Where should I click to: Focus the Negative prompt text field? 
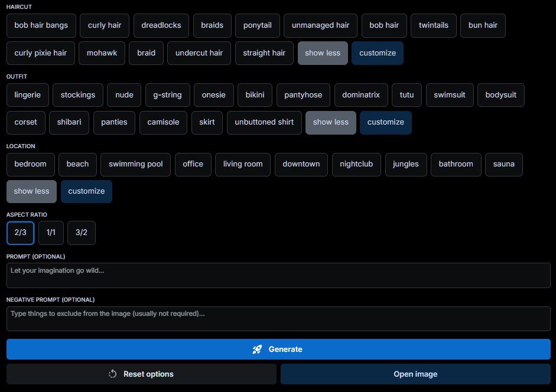pyautogui.click(x=278, y=319)
